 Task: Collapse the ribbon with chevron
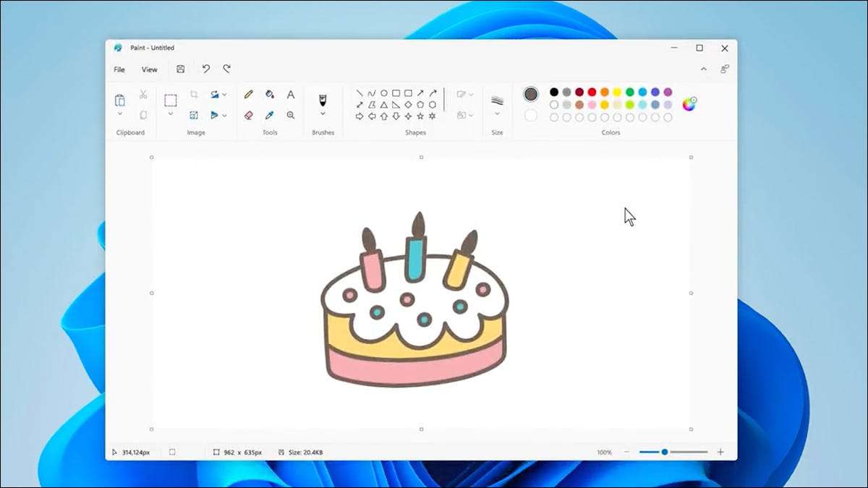pos(704,69)
